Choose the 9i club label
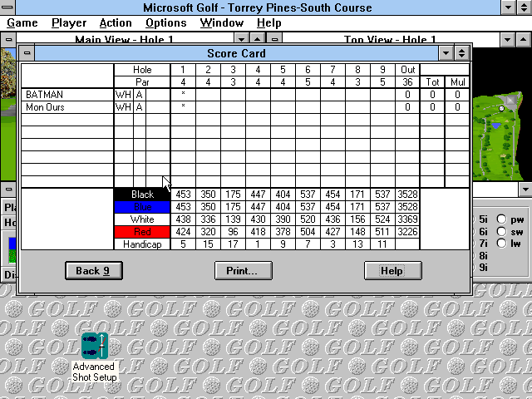The image size is (532, 399). coord(483,268)
